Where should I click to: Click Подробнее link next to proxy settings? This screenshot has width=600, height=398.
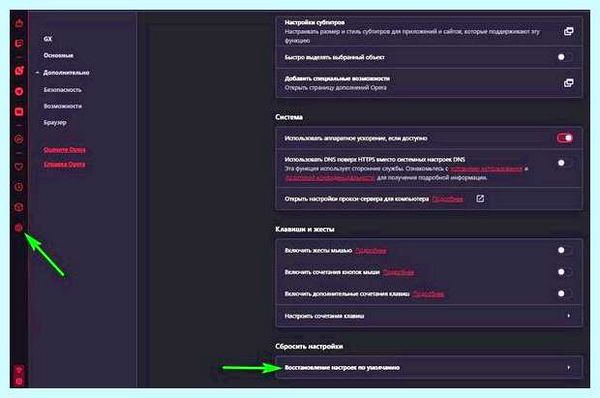448,199
